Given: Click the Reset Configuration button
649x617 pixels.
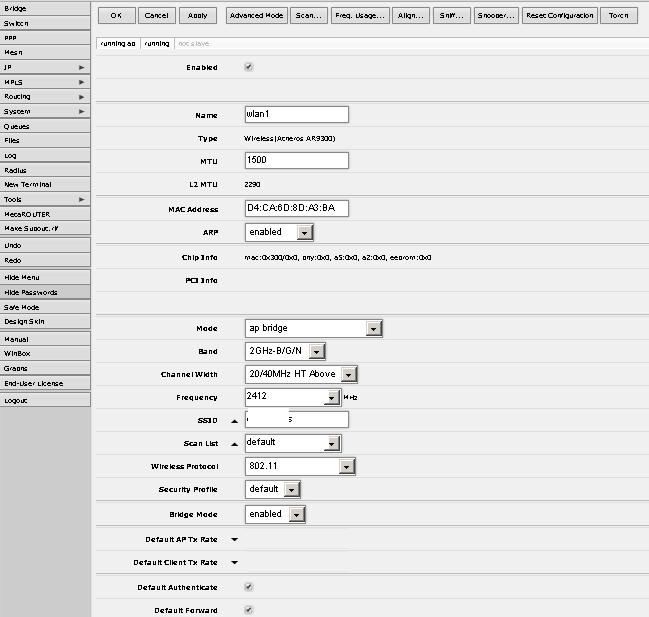Looking at the screenshot, I should tap(559, 16).
